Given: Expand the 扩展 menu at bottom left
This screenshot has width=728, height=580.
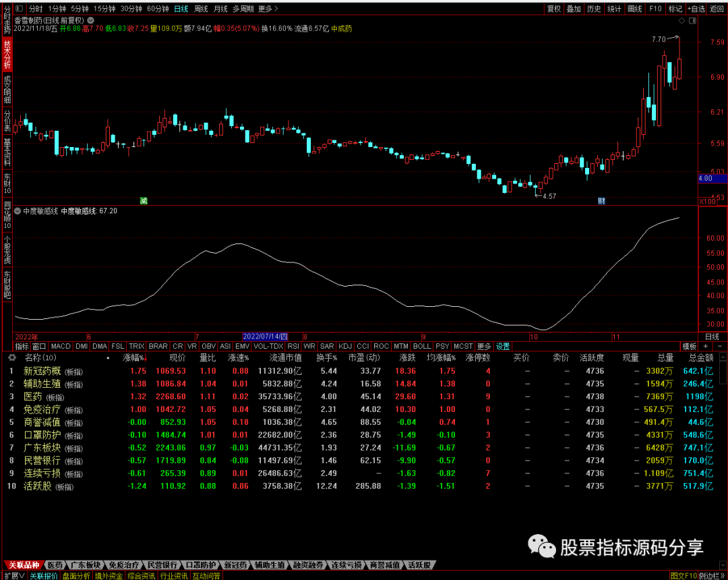Looking at the screenshot, I should 14,576.
